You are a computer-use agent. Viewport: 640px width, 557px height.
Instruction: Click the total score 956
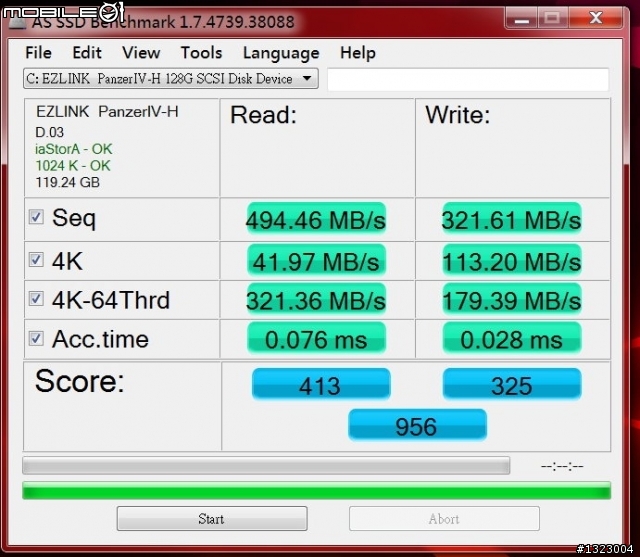pyautogui.click(x=417, y=425)
